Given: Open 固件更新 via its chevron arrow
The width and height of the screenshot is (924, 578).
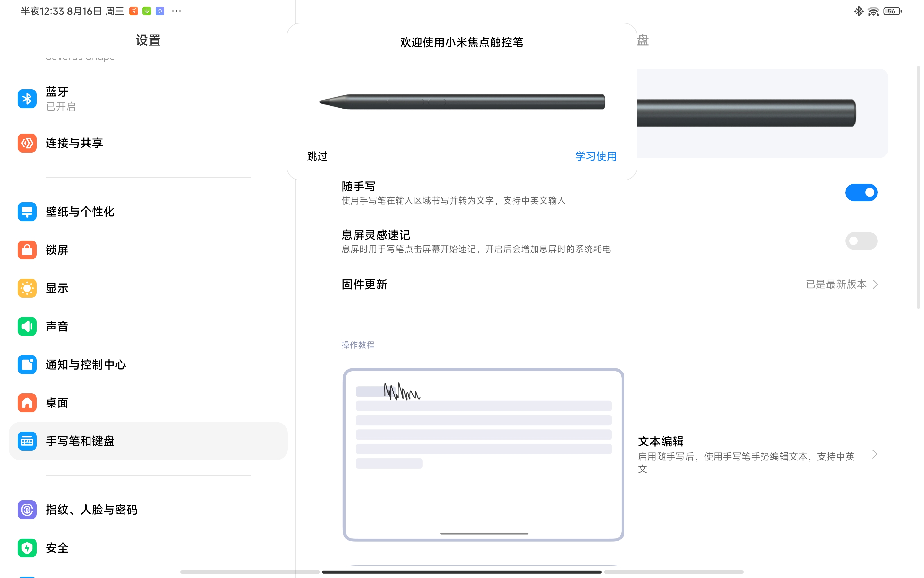Looking at the screenshot, I should point(875,285).
